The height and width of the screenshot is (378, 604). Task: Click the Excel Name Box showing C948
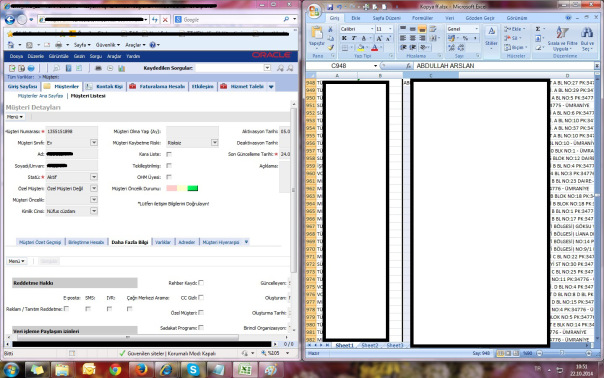tap(342, 66)
